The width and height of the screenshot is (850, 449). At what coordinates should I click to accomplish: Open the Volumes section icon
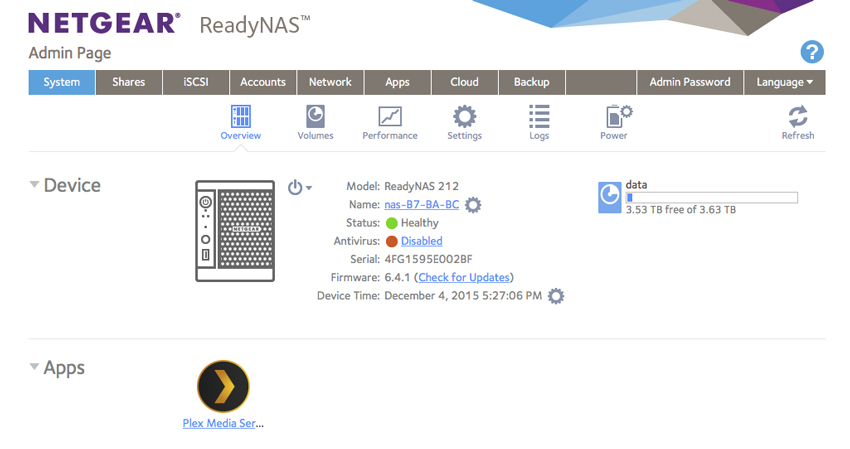pyautogui.click(x=315, y=116)
